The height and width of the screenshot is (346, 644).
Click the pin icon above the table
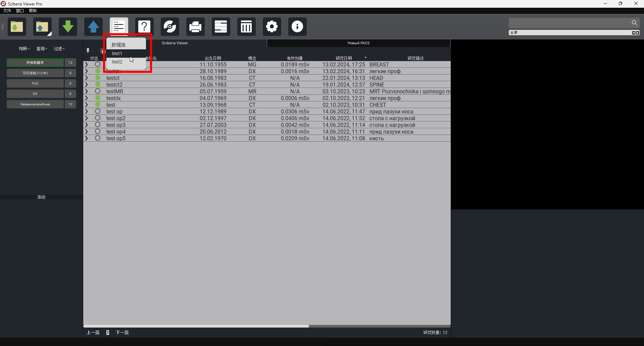pos(88,51)
